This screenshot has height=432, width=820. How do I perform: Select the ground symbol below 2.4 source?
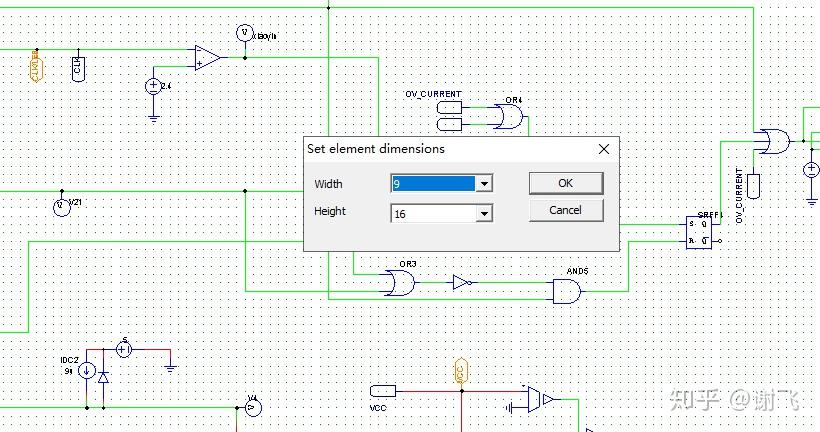coord(153,119)
